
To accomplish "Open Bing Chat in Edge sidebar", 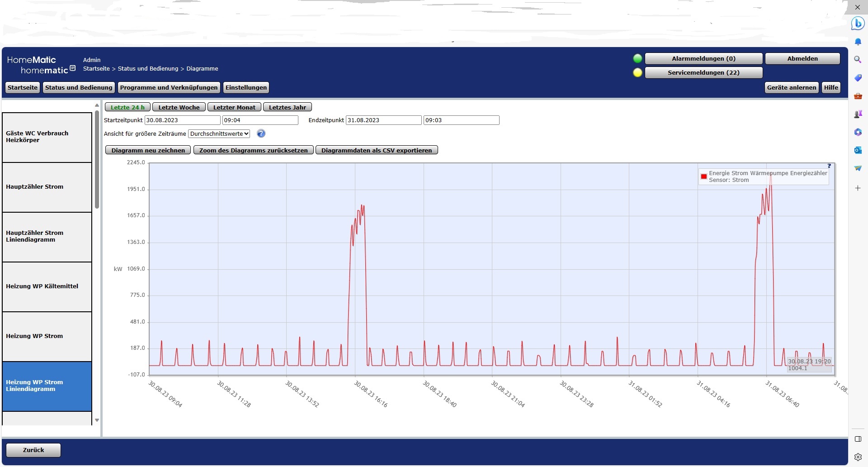I will point(858,23).
